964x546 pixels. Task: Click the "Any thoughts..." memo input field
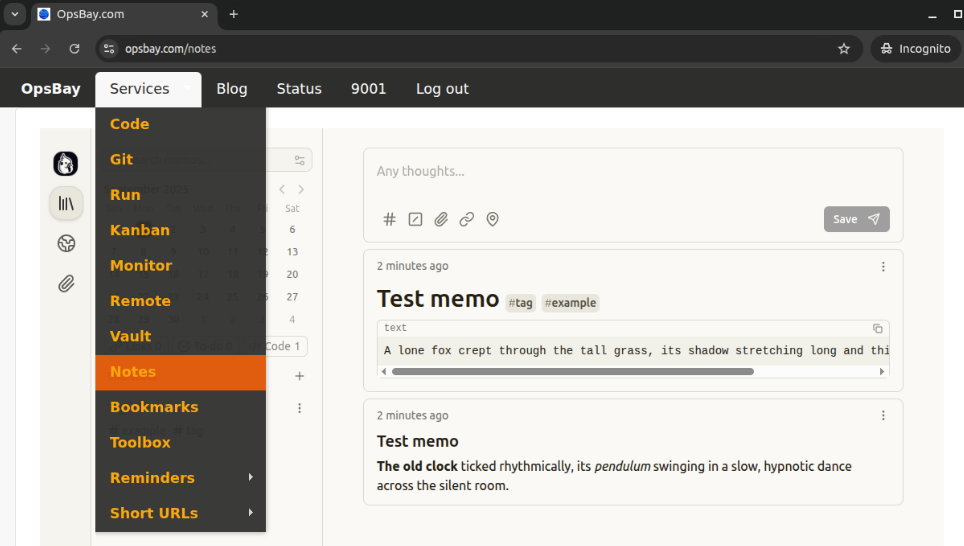(x=630, y=172)
